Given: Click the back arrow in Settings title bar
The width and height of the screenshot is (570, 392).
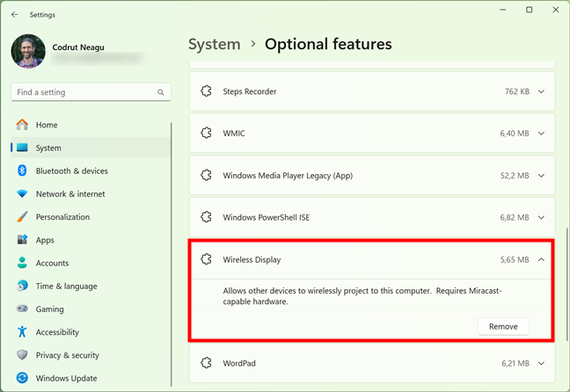Looking at the screenshot, I should pyautogui.click(x=15, y=15).
